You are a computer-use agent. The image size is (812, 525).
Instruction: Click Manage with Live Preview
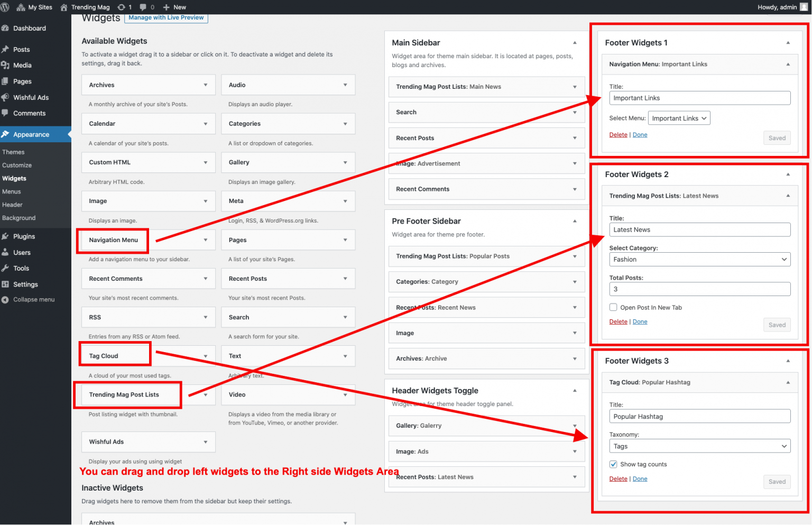click(x=166, y=17)
